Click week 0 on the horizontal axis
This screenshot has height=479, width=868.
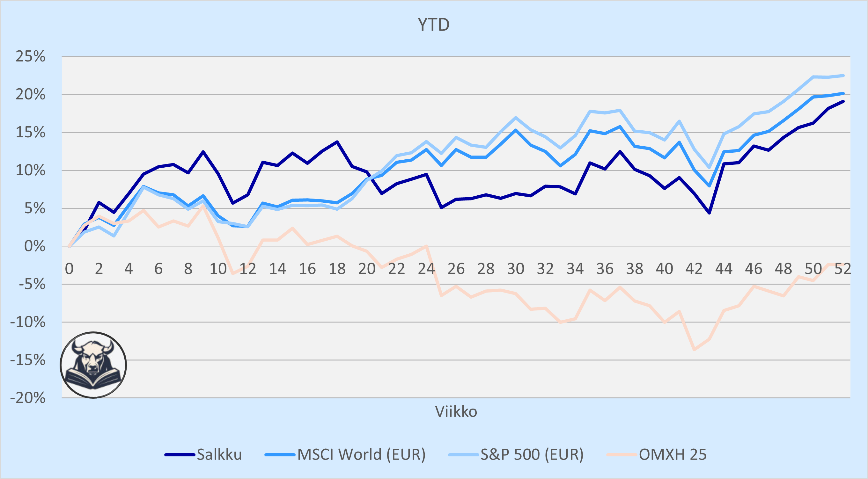[x=69, y=269]
